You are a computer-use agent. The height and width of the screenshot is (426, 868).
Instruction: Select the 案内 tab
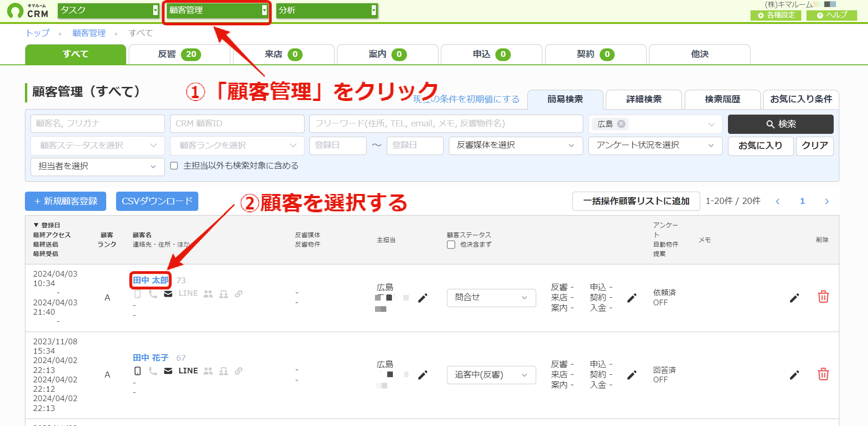pyautogui.click(x=388, y=54)
